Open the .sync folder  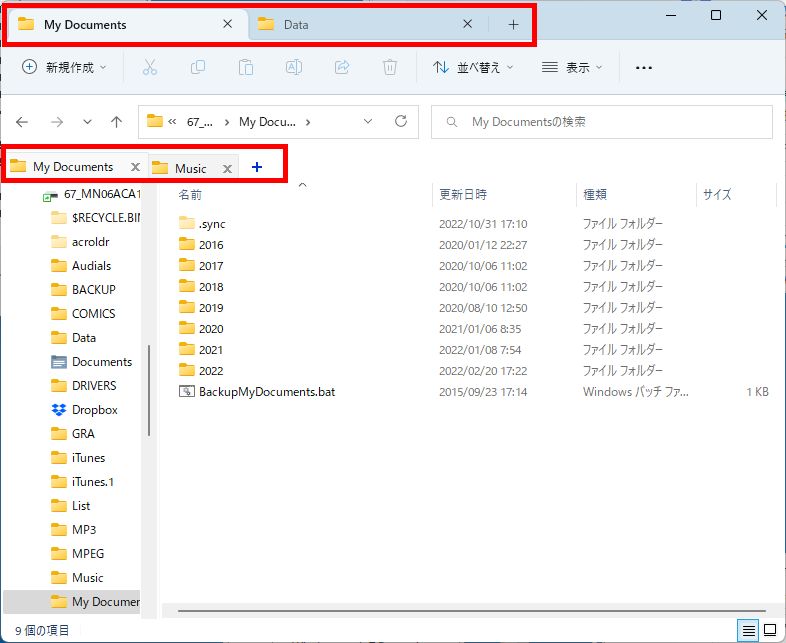(203, 224)
